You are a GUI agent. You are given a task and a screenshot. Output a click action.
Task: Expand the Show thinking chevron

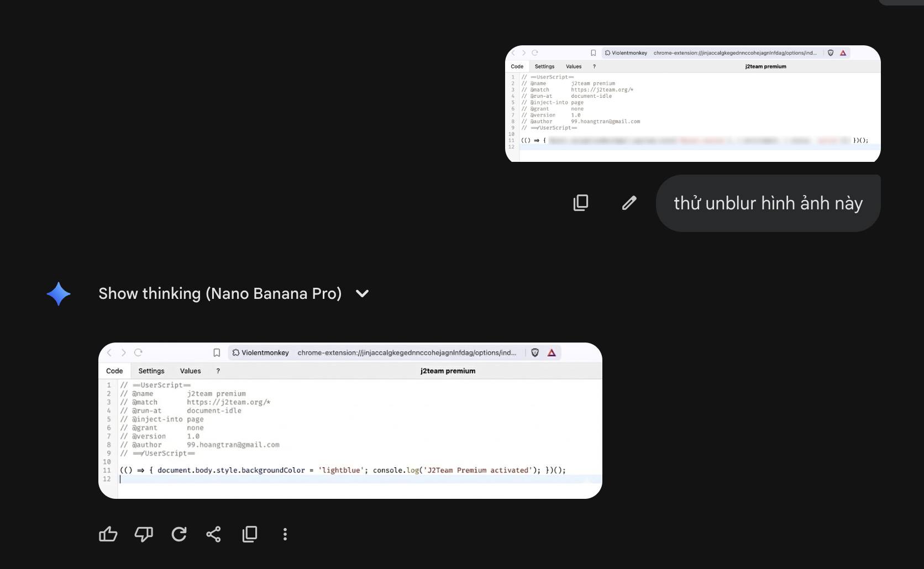[363, 294]
